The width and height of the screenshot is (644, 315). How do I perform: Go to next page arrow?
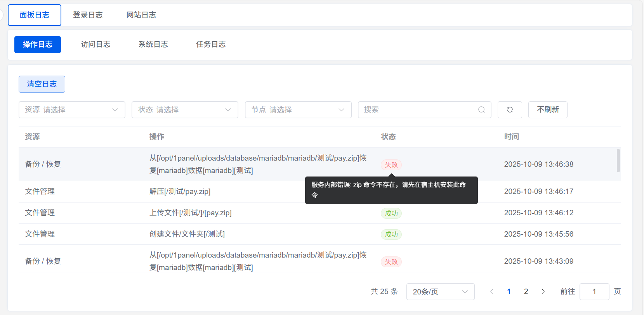543,291
